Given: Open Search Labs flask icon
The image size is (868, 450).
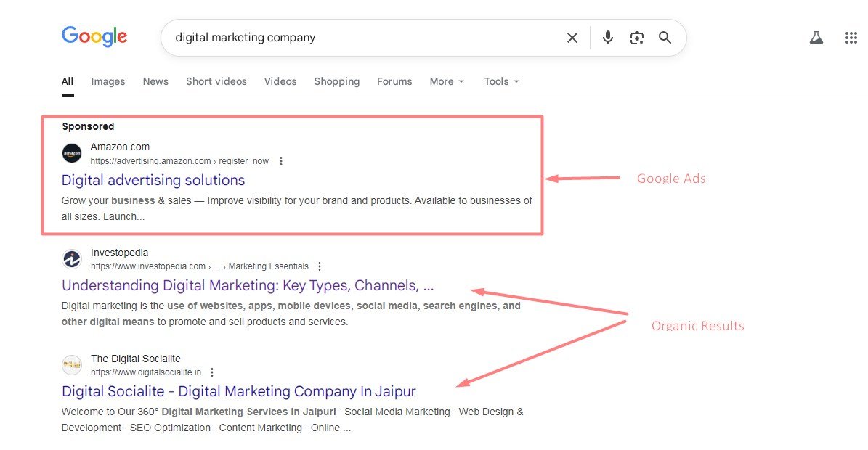Looking at the screenshot, I should (816, 38).
